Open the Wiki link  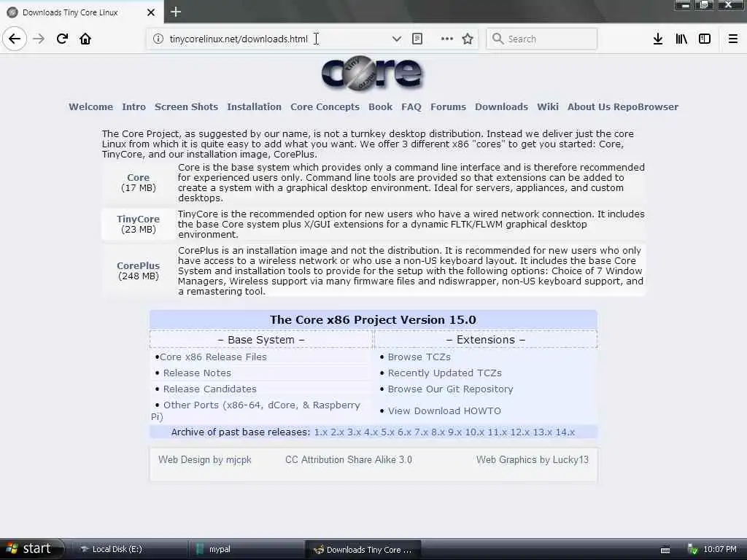[x=548, y=106]
